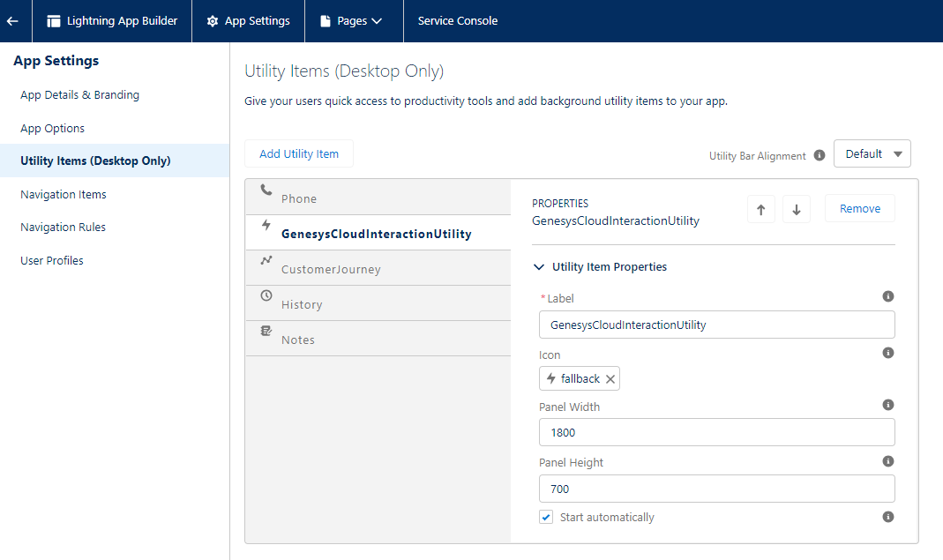Click the move up arrow button

tap(760, 210)
